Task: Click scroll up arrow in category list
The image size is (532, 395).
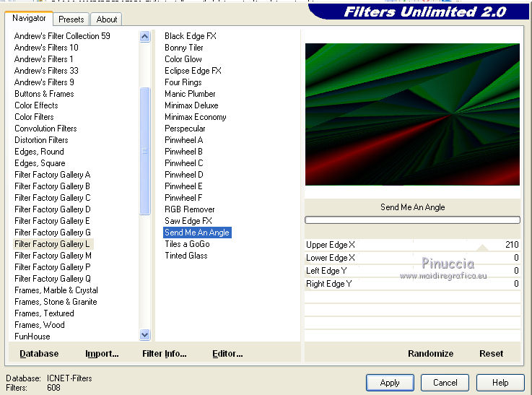Action: pos(145,36)
